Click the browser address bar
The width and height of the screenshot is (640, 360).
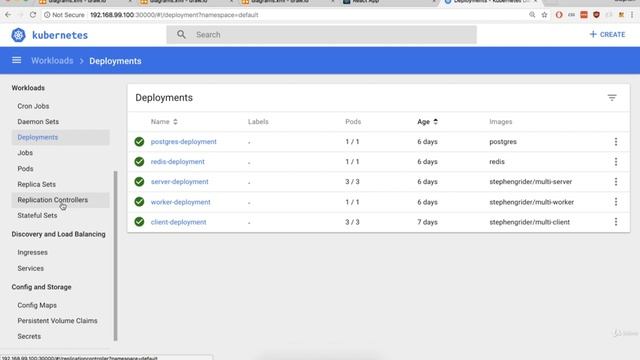coord(286,15)
